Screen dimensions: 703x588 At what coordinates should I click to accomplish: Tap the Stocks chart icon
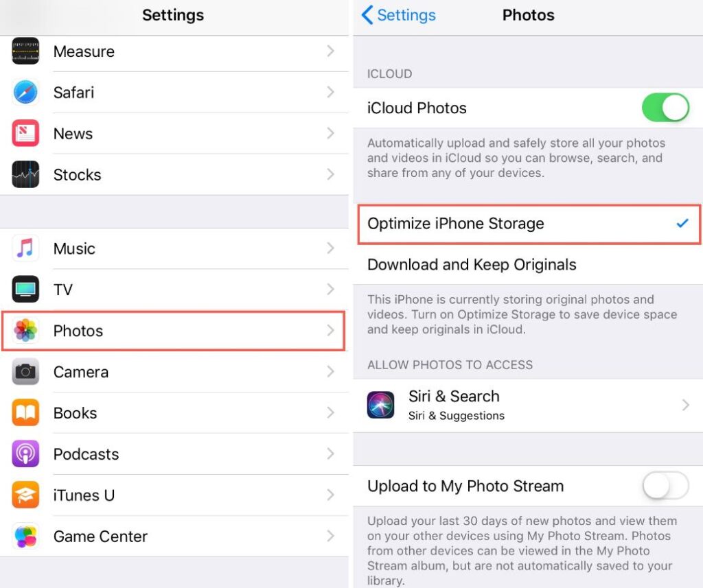(25, 174)
